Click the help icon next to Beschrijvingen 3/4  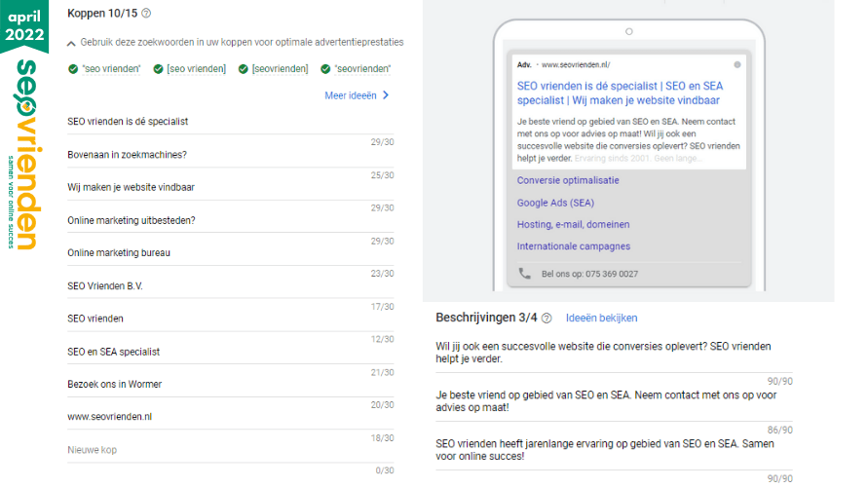click(547, 319)
